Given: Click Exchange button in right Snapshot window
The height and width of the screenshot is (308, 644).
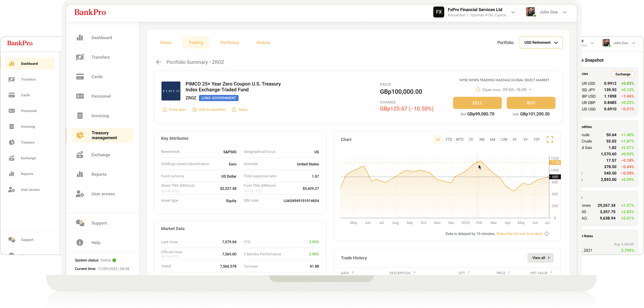Looking at the screenshot, I should pyautogui.click(x=623, y=74).
